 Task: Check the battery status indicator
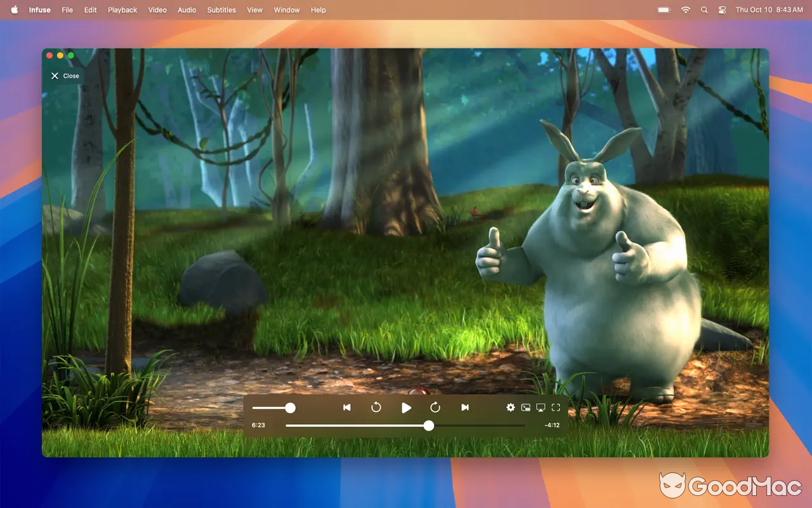coord(663,10)
